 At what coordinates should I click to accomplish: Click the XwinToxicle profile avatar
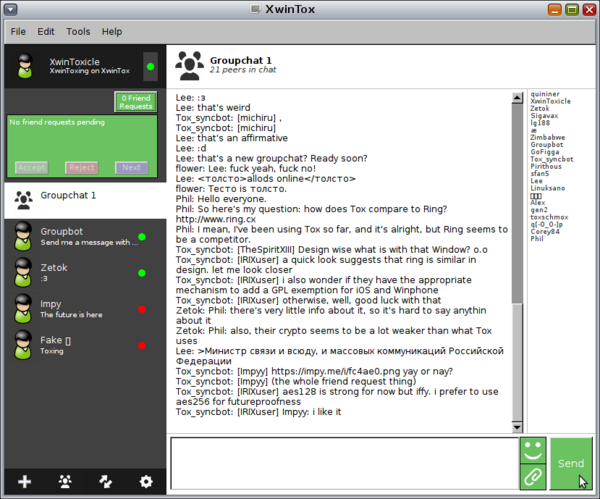tap(25, 66)
